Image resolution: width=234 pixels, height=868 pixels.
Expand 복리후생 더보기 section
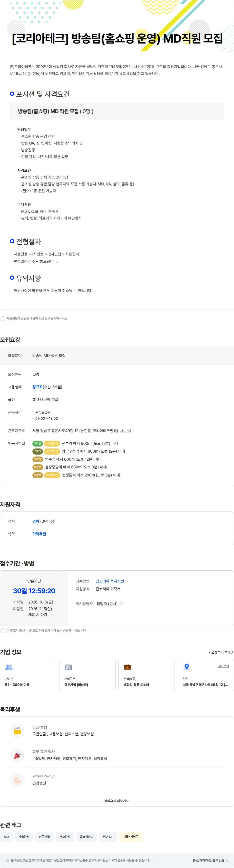pos(117,801)
